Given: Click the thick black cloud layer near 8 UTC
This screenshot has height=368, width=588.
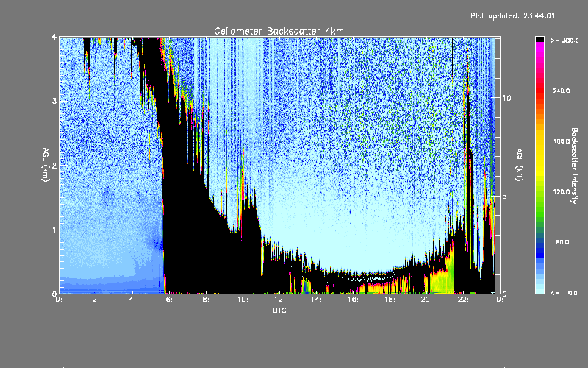Looking at the screenshot, I should [206, 241].
